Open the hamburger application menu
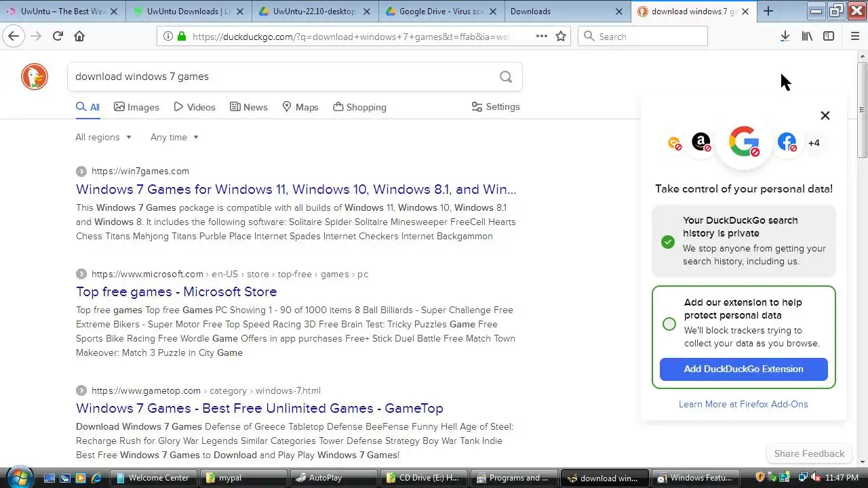The height and width of the screenshot is (488, 868). [x=855, y=36]
